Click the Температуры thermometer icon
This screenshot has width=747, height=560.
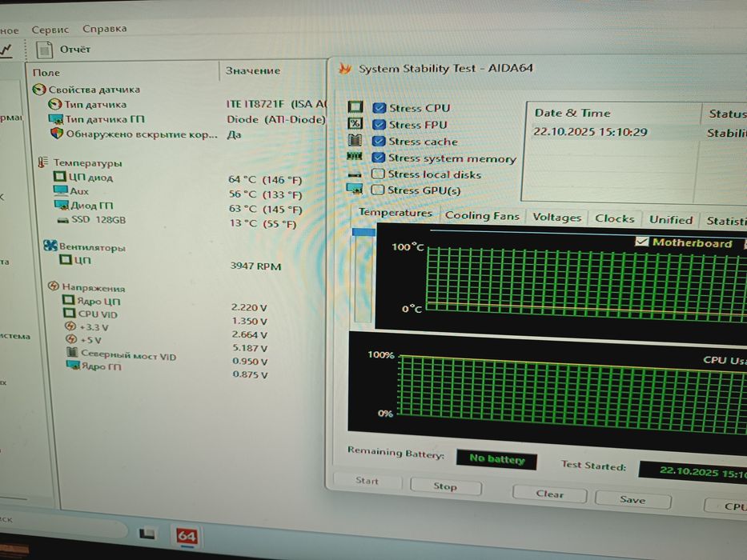click(43, 162)
